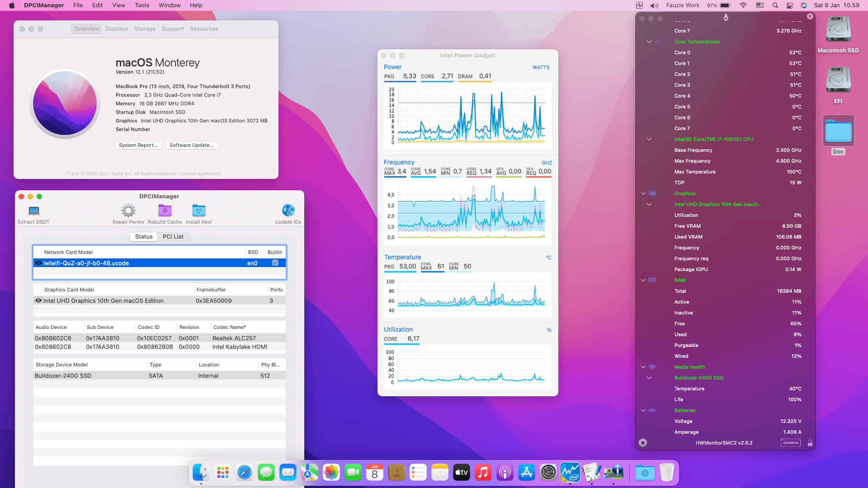Open the Tools menu in menu bar
This screenshot has height=488, width=868.
point(142,5)
